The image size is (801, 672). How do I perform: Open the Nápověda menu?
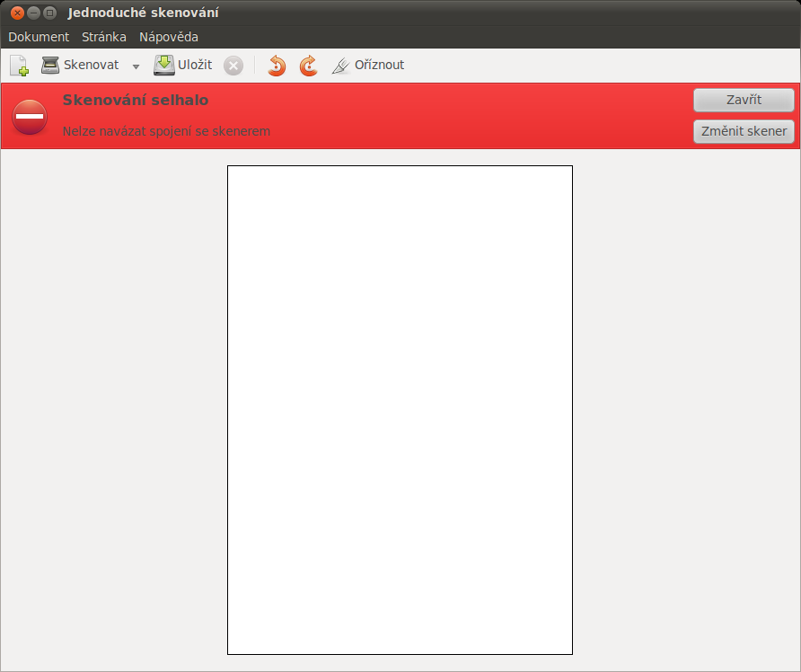pyautogui.click(x=169, y=37)
